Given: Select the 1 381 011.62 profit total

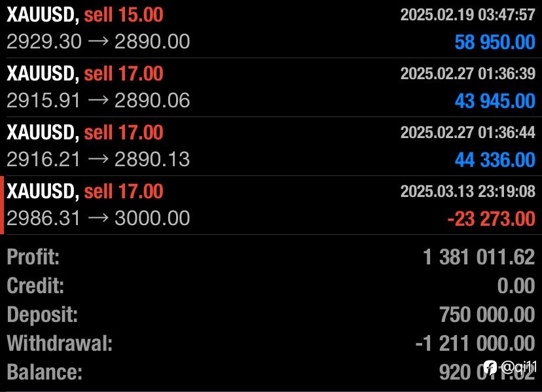Looking at the screenshot, I should pos(479,257).
